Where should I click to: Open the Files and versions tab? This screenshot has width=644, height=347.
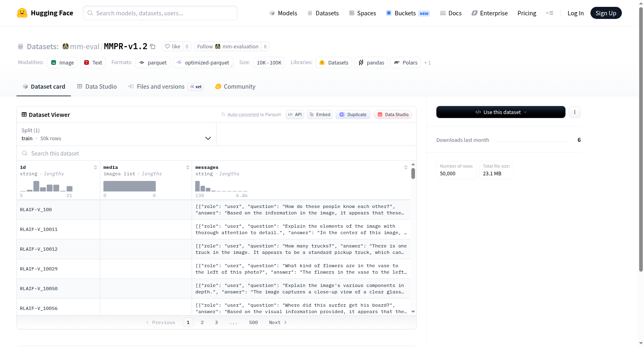[166, 87]
